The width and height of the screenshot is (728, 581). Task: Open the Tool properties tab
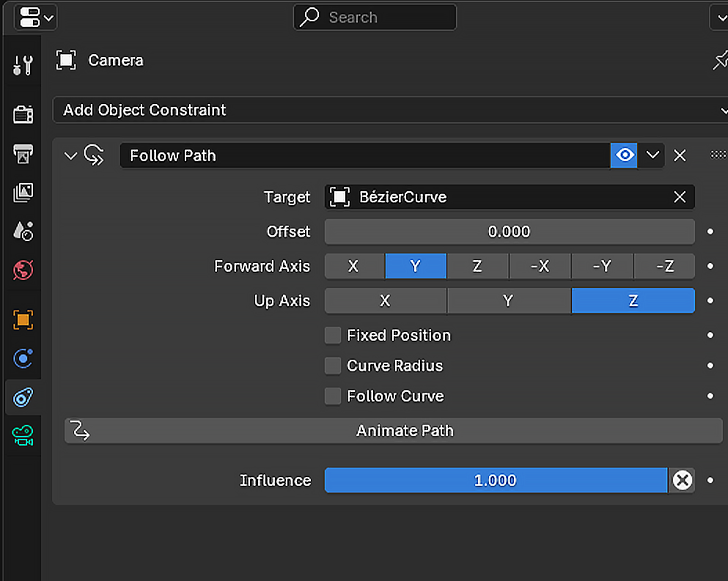[x=23, y=65]
